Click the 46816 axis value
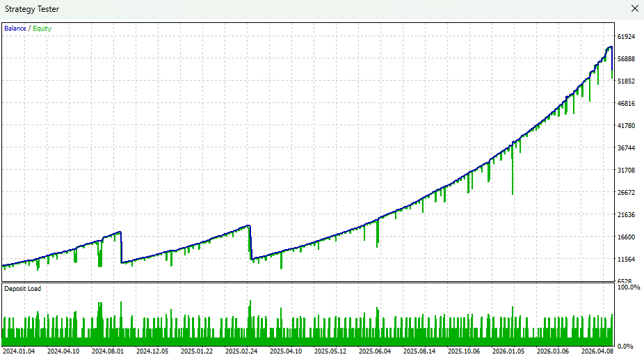Image resolution: width=644 pixels, height=357 pixels. (627, 103)
